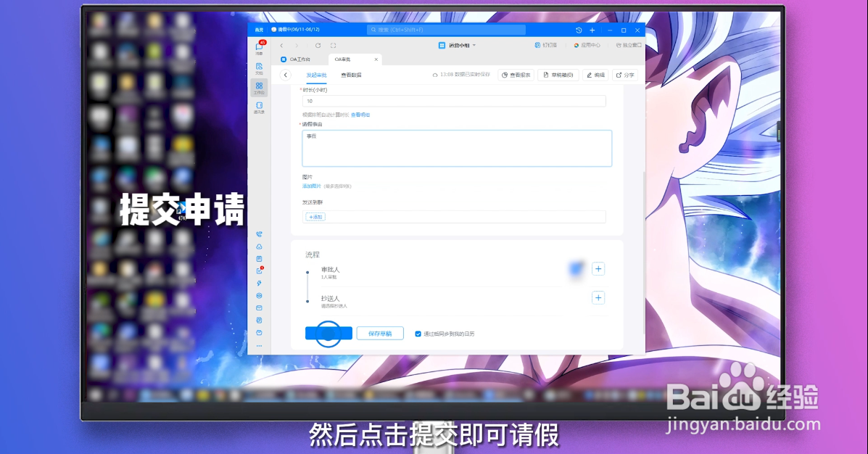Image resolution: width=868 pixels, height=454 pixels.
Task: Add an approver with 审批人 plus button
Action: 598,269
